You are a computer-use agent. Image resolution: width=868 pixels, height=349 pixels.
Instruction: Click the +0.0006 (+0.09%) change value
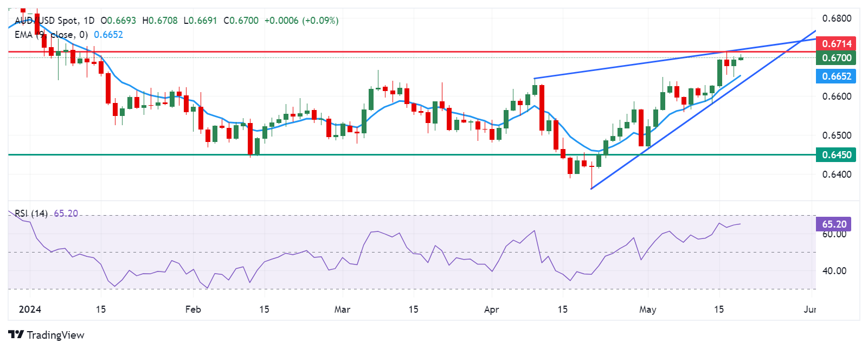pos(301,21)
